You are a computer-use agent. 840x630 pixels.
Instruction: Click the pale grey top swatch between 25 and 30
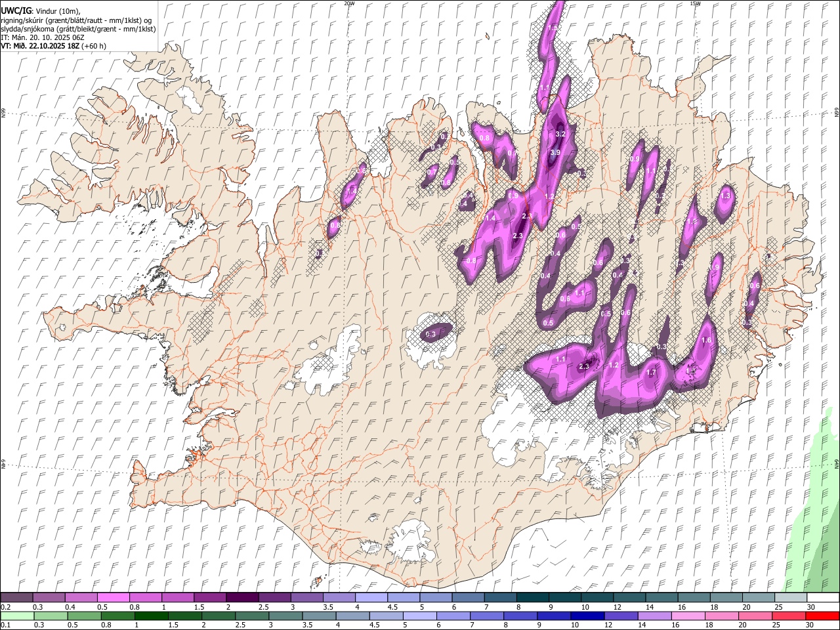pyautogui.click(x=791, y=598)
